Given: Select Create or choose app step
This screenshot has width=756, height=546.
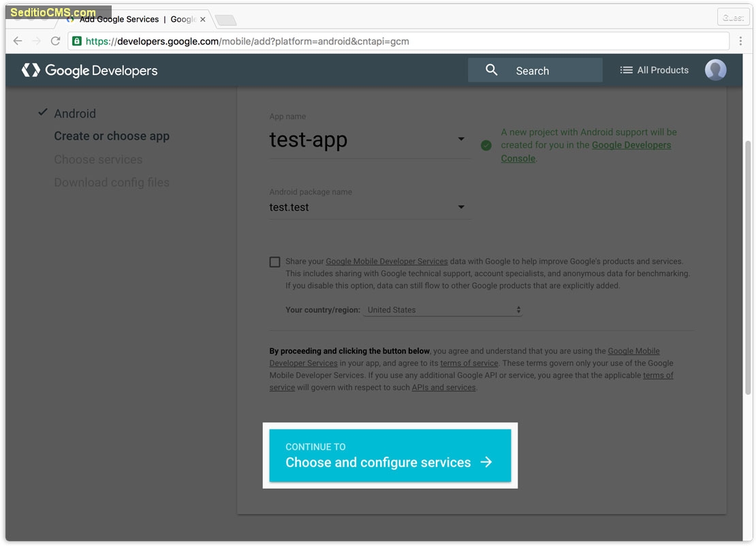Looking at the screenshot, I should click(112, 136).
